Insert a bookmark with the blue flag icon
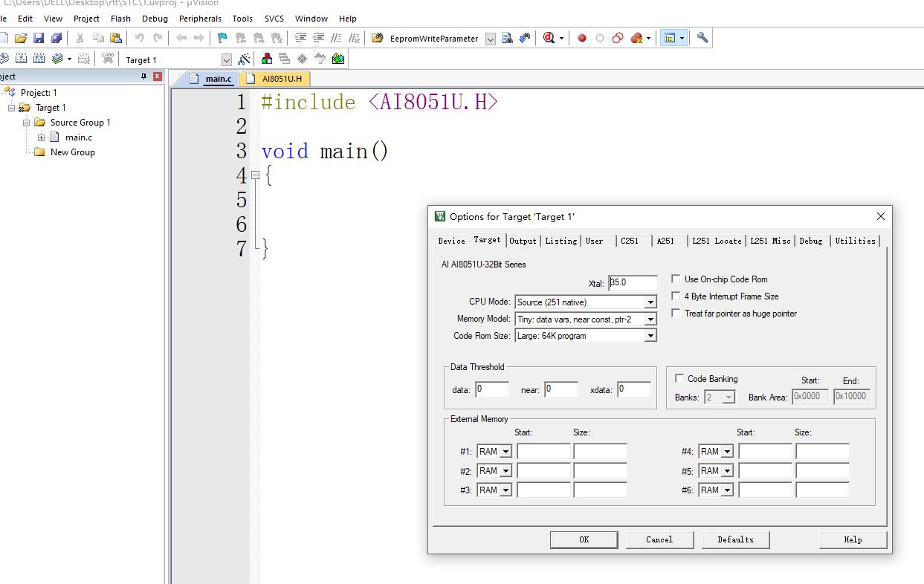The width and height of the screenshot is (924, 584). [222, 38]
